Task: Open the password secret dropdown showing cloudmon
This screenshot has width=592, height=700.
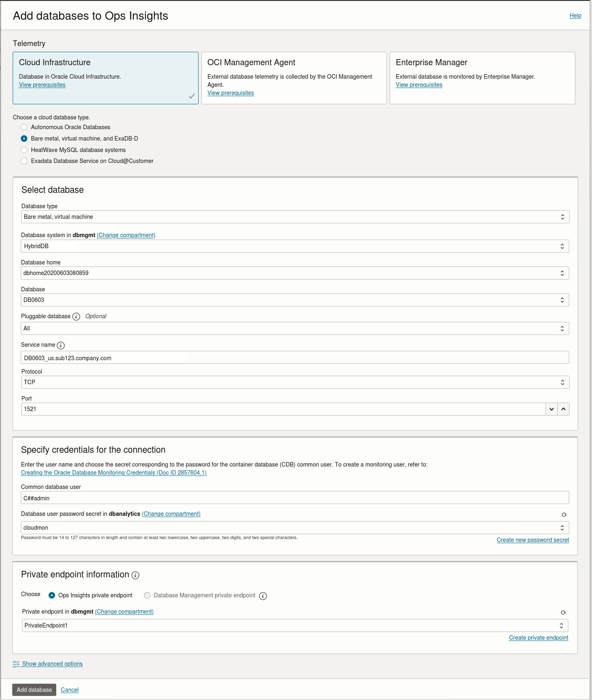Action: pyautogui.click(x=295, y=528)
